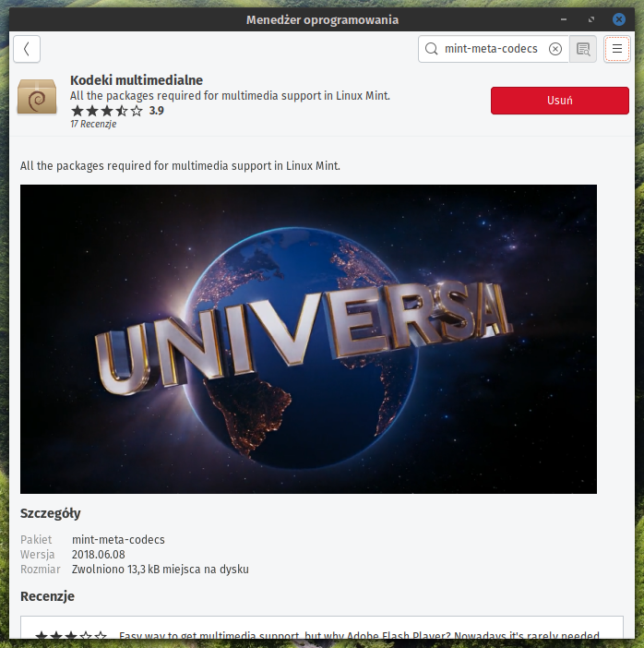Click the Usuń button to remove package
Image resolution: width=644 pixels, height=648 pixels.
coord(560,101)
